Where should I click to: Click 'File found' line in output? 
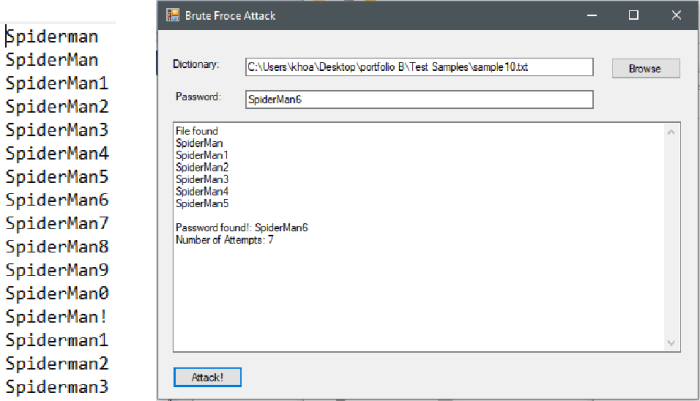coord(197,131)
